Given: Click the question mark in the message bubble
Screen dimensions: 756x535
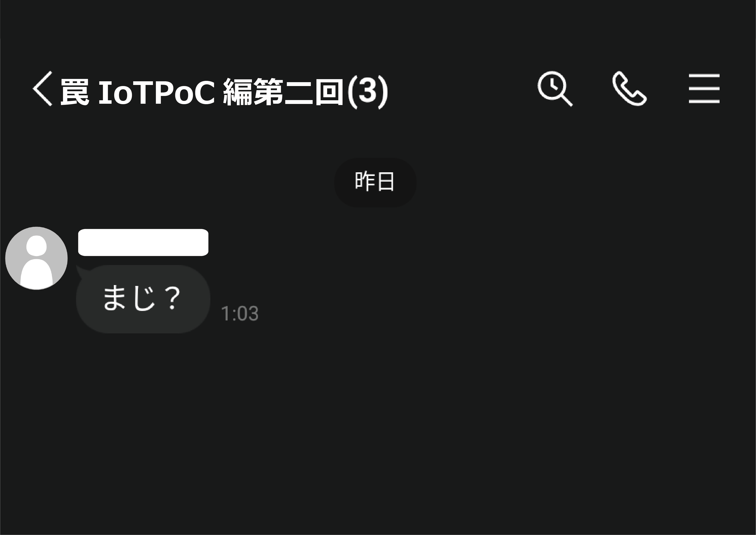Looking at the screenshot, I should tap(172, 298).
